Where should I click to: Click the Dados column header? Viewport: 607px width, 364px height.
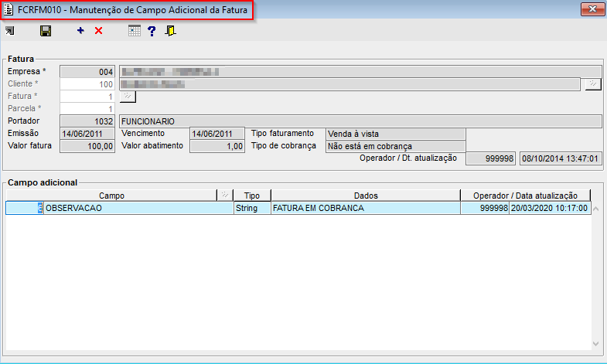(x=366, y=196)
